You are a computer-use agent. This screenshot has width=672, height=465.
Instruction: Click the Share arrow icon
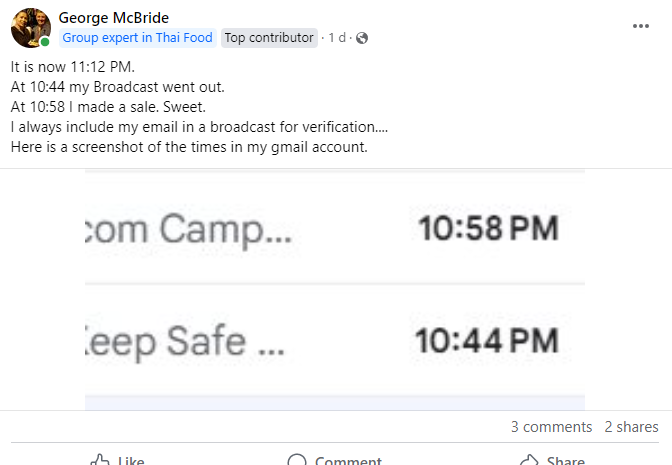[x=529, y=461]
